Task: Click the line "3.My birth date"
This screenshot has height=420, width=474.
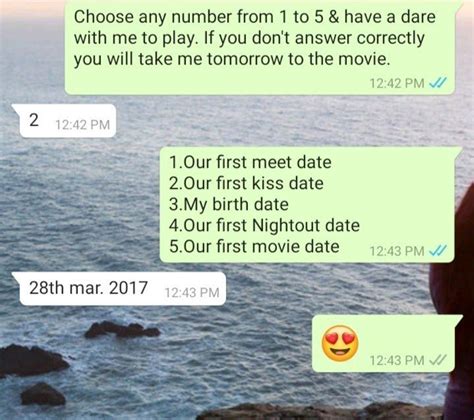Action: tap(229, 204)
